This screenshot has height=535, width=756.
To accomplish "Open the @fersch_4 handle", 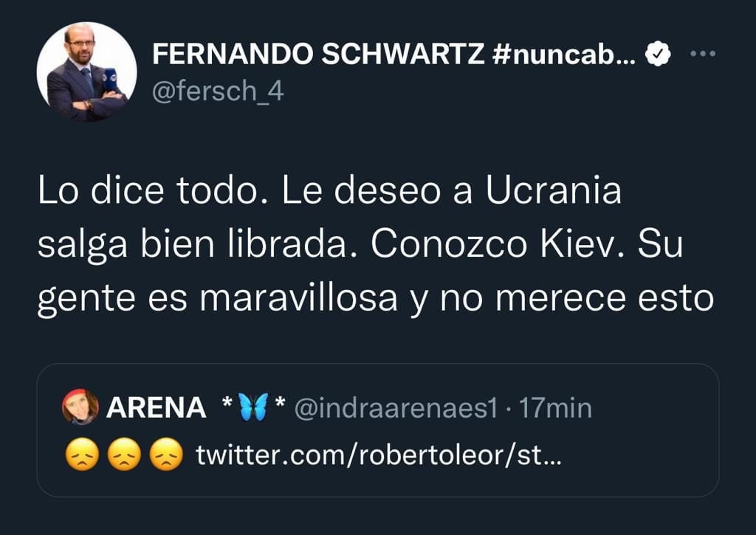I will [218, 91].
